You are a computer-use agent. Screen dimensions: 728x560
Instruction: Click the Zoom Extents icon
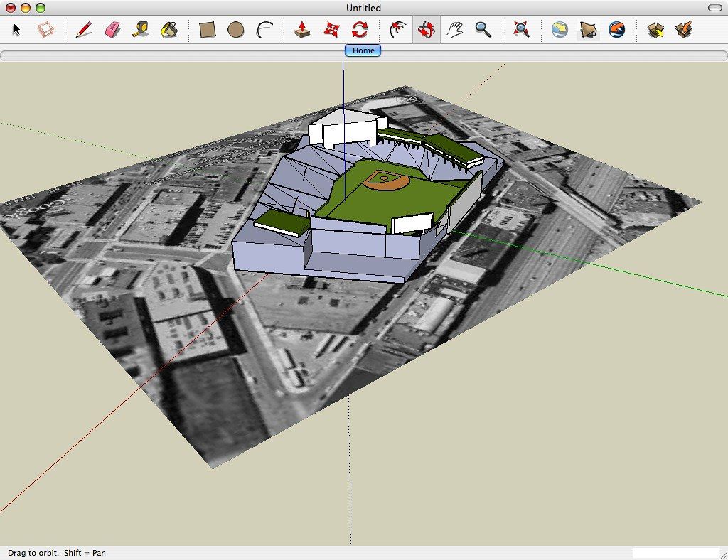[x=521, y=30]
